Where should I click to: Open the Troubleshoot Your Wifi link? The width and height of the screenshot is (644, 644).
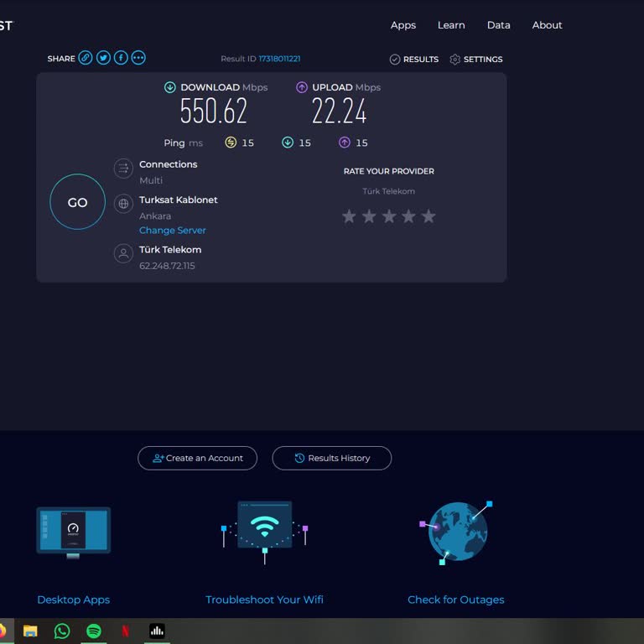click(x=264, y=600)
